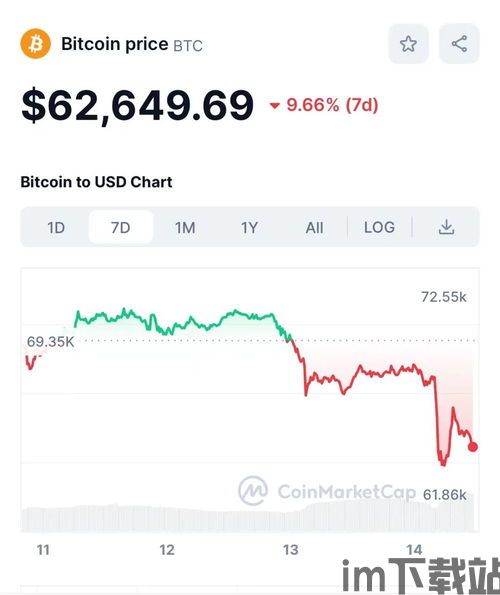Toggle LOG scale on chart

[x=379, y=227]
